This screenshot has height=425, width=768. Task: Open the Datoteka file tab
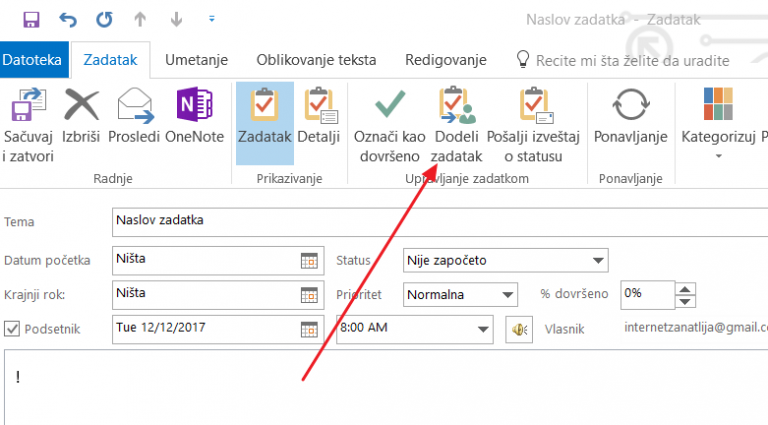pos(34,60)
